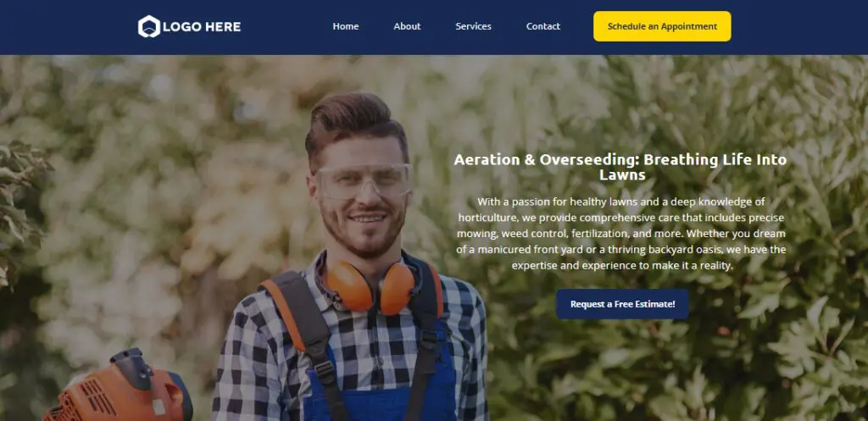
Task: Open the Services menu item
Action: (473, 26)
